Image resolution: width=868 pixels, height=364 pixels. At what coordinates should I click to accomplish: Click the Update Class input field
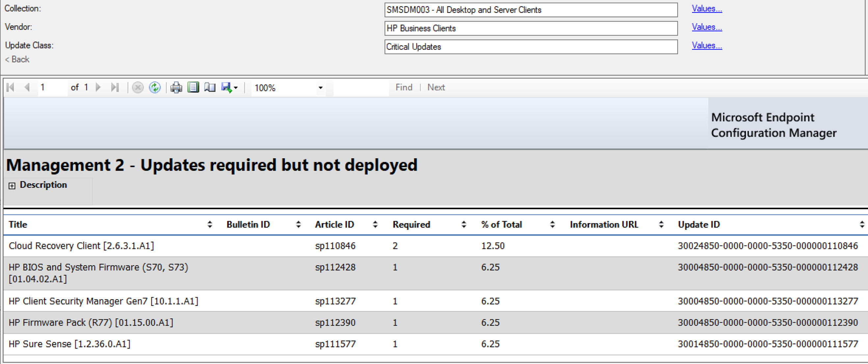click(x=531, y=47)
